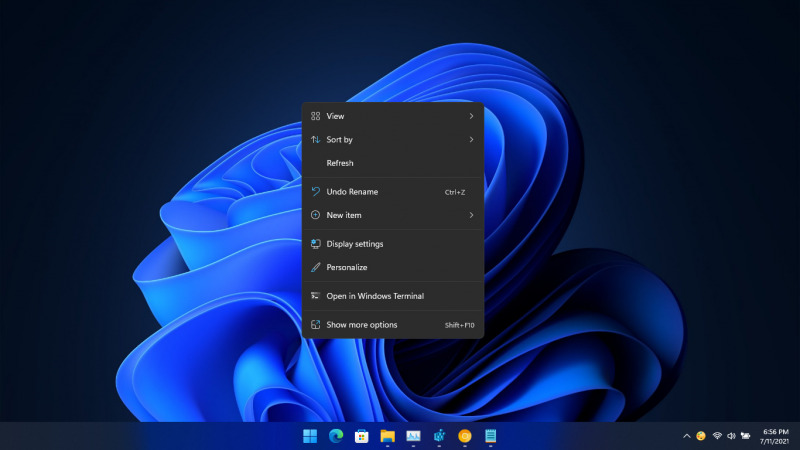Open the blue Teams-like taskbar icon
The height and width of the screenshot is (450, 800).
point(439,436)
